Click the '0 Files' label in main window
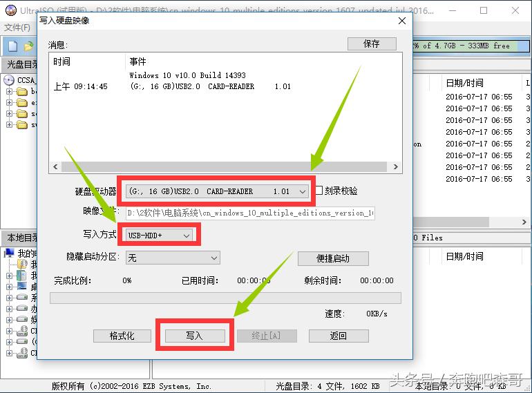 [x=428, y=238]
